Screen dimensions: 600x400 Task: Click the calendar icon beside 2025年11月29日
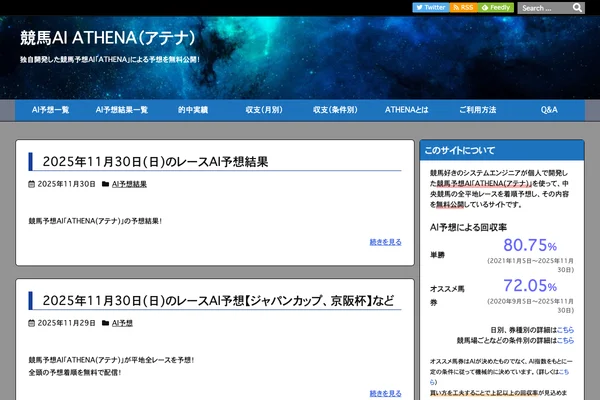(31, 323)
